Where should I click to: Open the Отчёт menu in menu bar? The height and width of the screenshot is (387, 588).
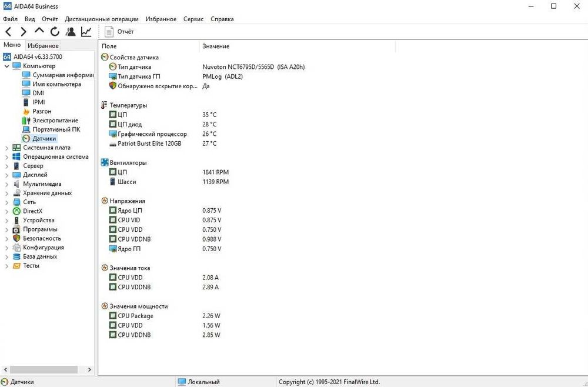[x=50, y=19]
